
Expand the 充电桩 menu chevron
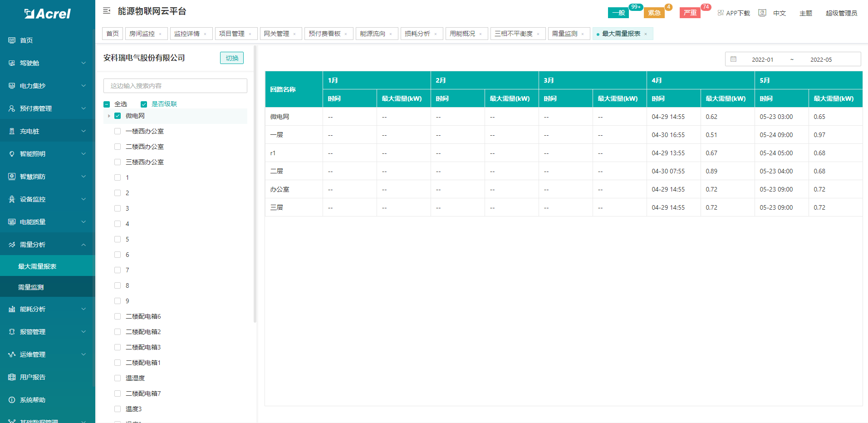(83, 131)
